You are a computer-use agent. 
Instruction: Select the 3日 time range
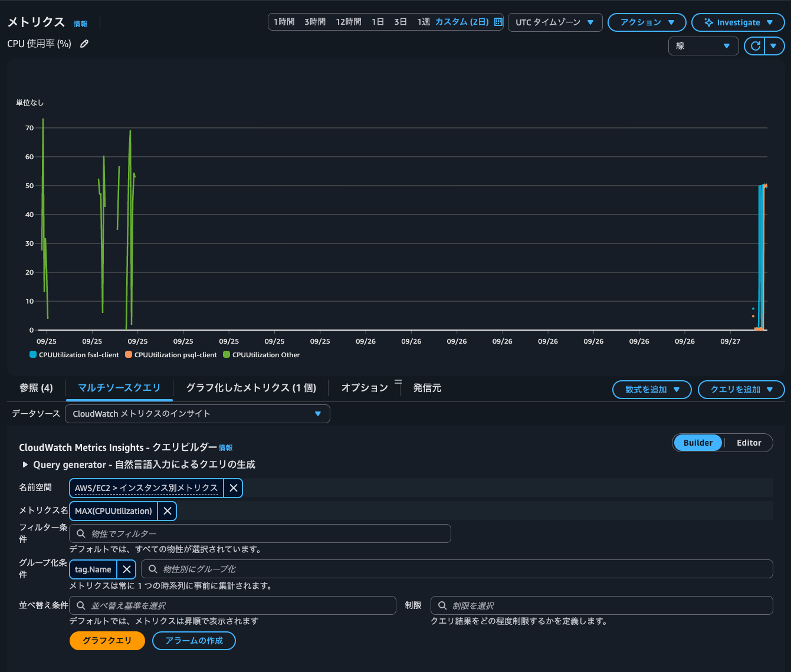click(401, 22)
